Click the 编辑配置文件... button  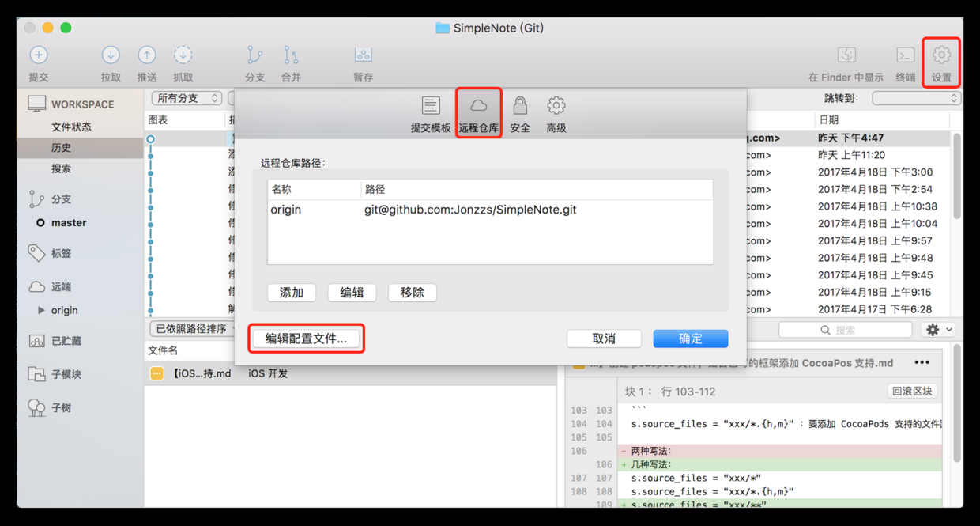[x=306, y=339]
